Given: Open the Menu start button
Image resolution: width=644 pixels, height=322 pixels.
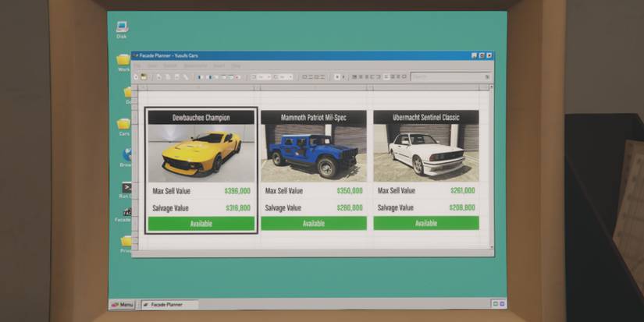Looking at the screenshot, I should (122, 305).
